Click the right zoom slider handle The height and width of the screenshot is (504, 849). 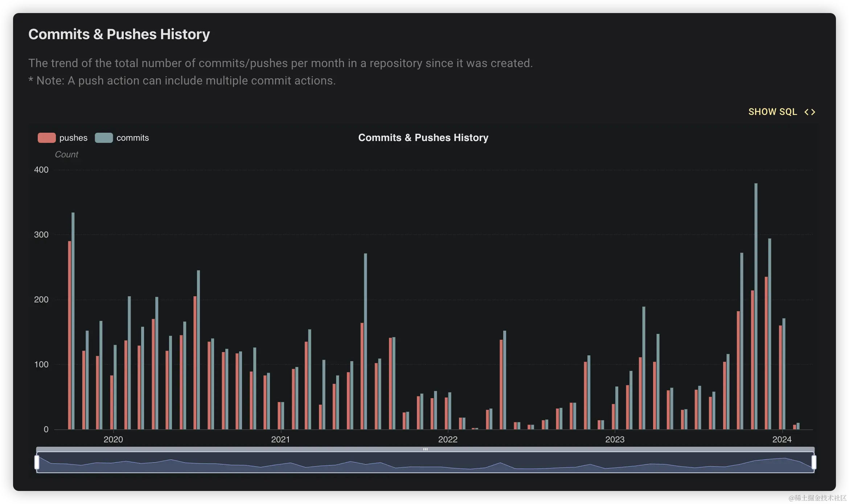pyautogui.click(x=814, y=462)
